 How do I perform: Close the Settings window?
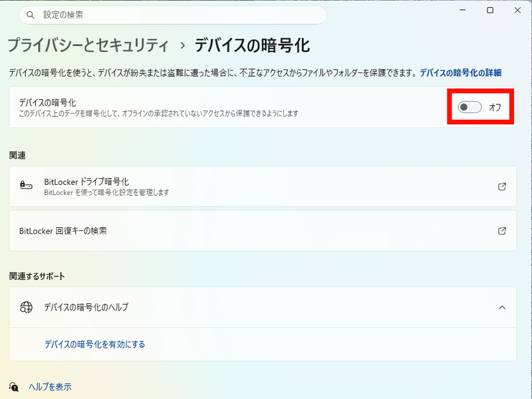[x=517, y=10]
